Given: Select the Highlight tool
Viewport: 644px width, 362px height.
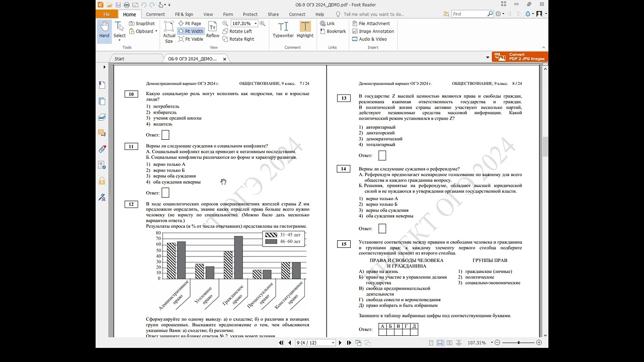Looking at the screenshot, I should tap(305, 30).
